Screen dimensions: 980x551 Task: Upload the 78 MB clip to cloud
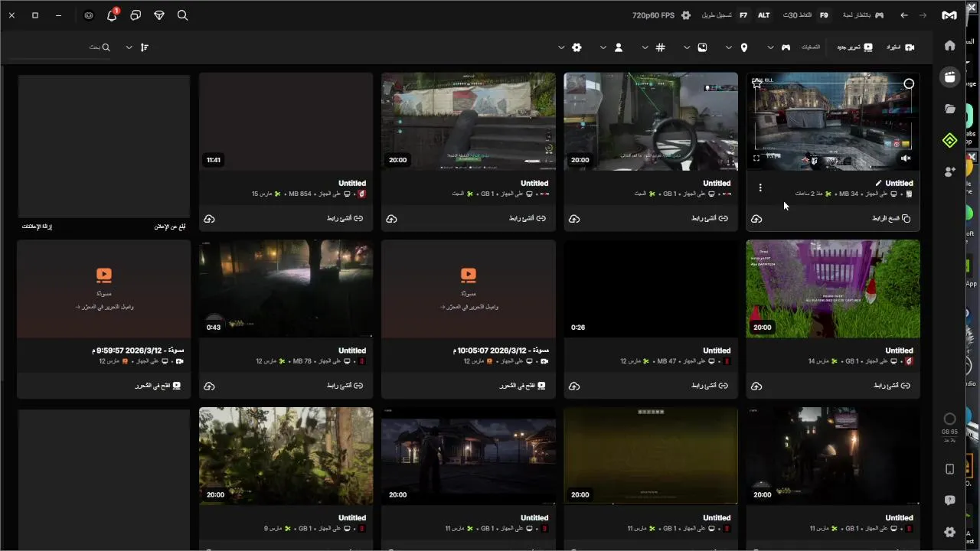[209, 386]
